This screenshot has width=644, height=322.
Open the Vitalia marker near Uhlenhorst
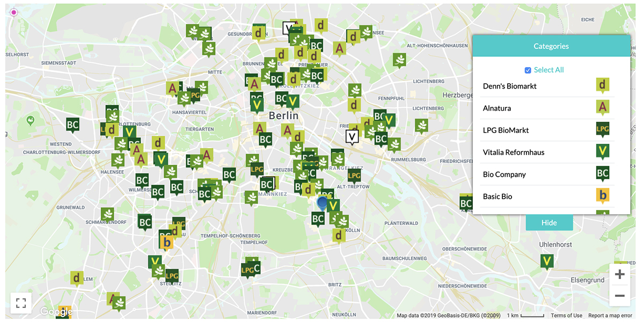(547, 261)
